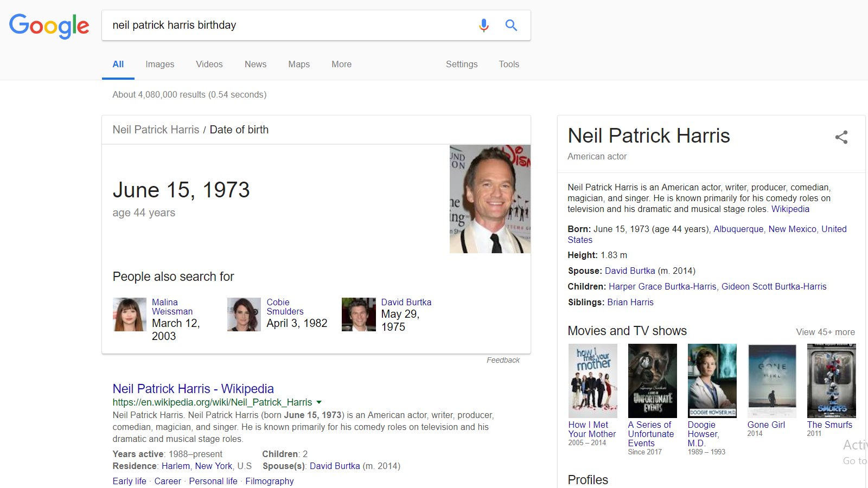The height and width of the screenshot is (488, 868).
Task: Click New Mexico birthplace link
Action: tap(792, 229)
